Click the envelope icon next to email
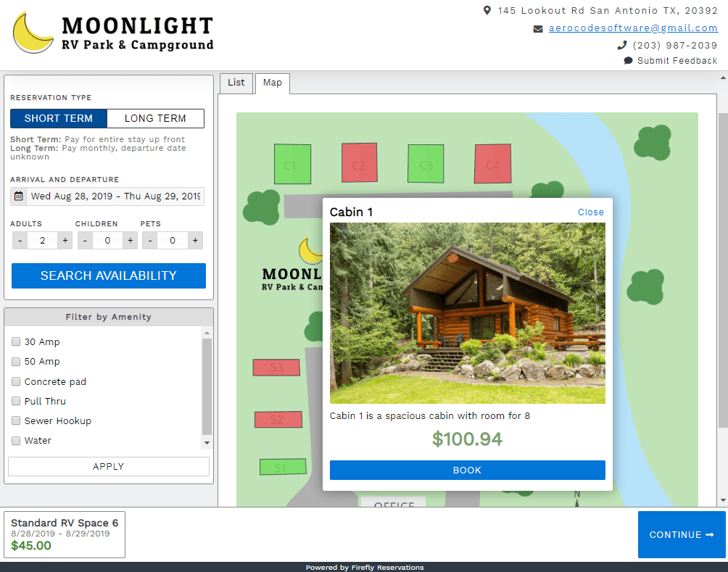The width and height of the screenshot is (728, 572). pos(537,28)
